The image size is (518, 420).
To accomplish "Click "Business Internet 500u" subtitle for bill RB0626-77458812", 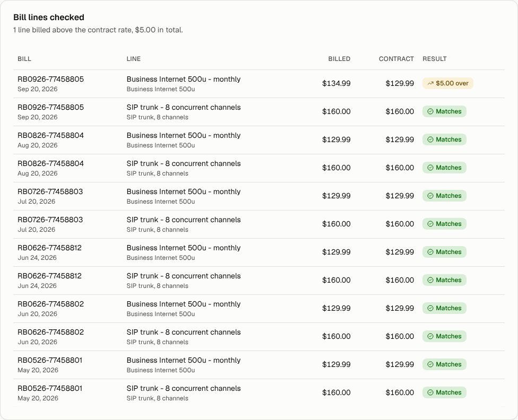I will [x=161, y=258].
